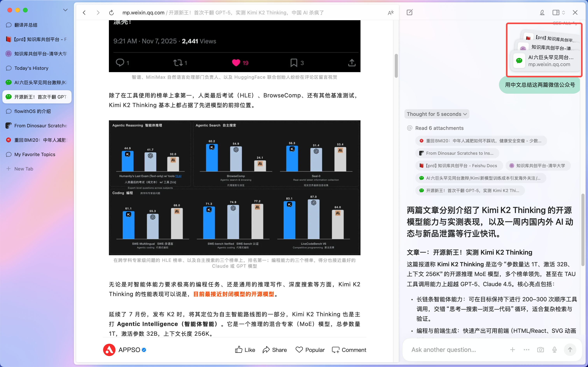
Task: Open My Favorite Topics tab
Action: click(37, 154)
